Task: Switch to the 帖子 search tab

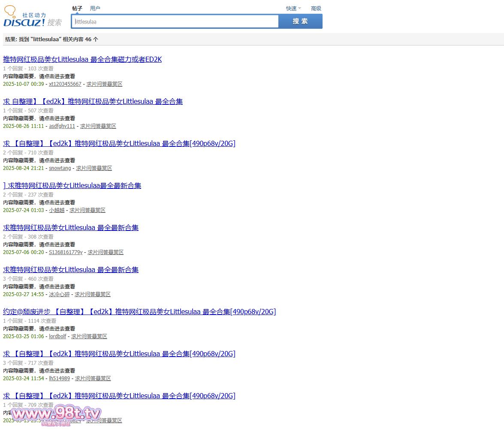Action: [77, 9]
